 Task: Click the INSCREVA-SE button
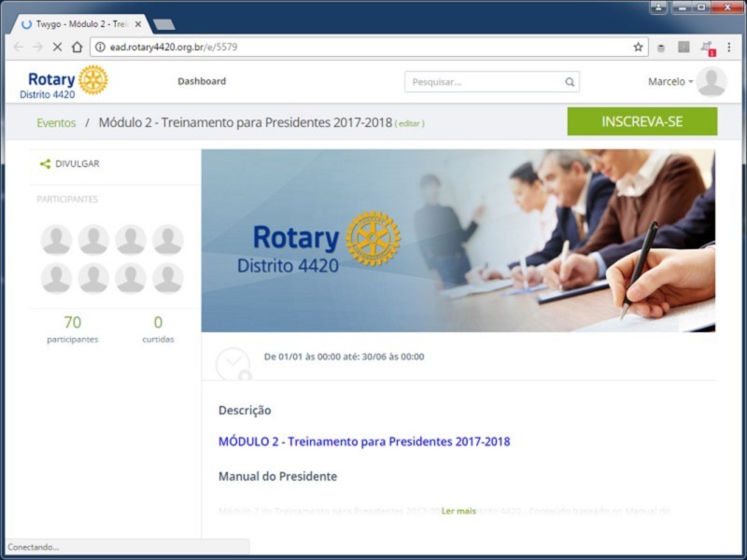click(641, 122)
